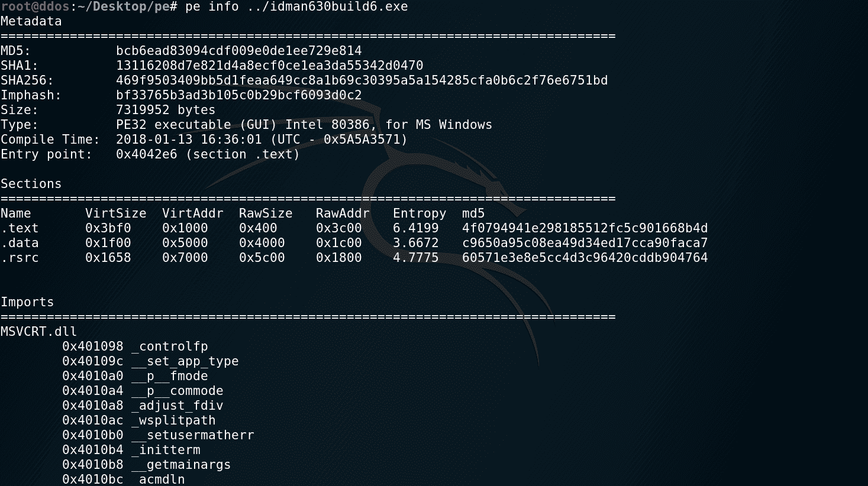The height and width of the screenshot is (486, 868).
Task: Click the import '_controlfp'
Action: click(170, 346)
